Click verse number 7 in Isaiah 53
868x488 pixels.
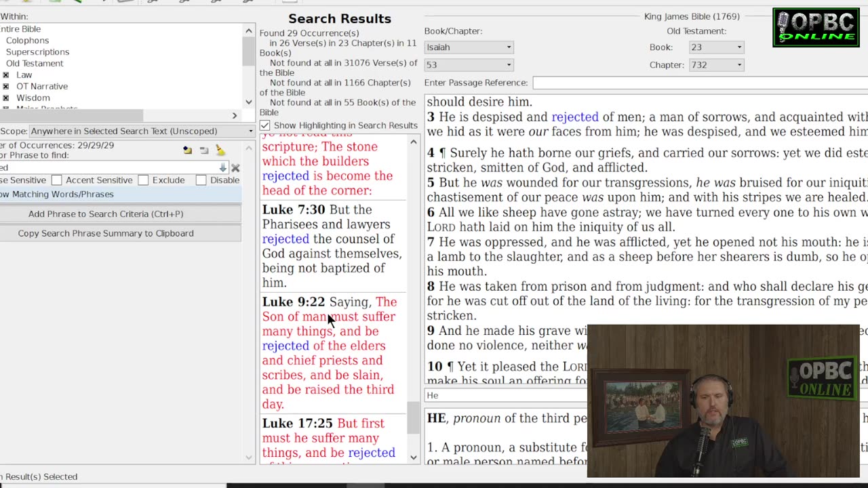tap(431, 242)
